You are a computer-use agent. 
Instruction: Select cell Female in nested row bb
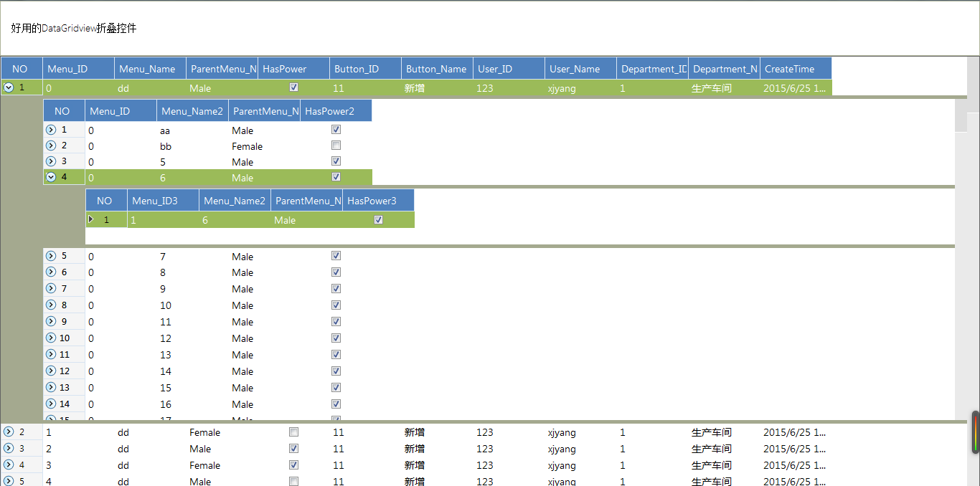[x=265, y=146]
